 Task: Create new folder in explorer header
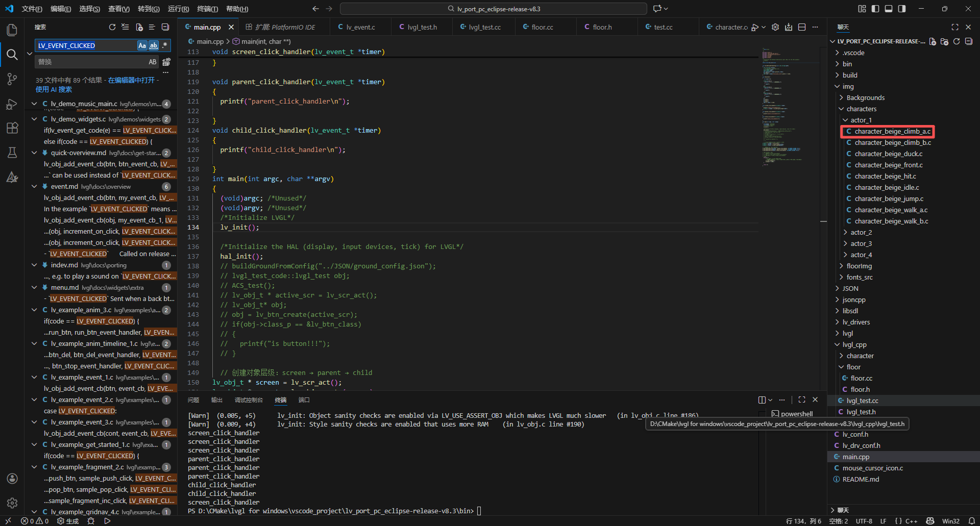pyautogui.click(x=944, y=41)
